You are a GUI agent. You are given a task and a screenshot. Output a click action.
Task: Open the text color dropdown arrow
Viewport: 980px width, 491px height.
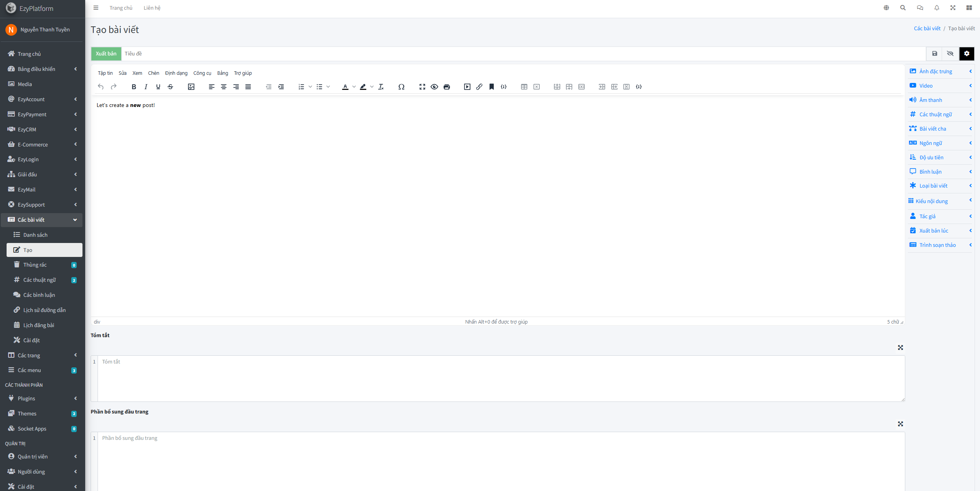click(354, 87)
